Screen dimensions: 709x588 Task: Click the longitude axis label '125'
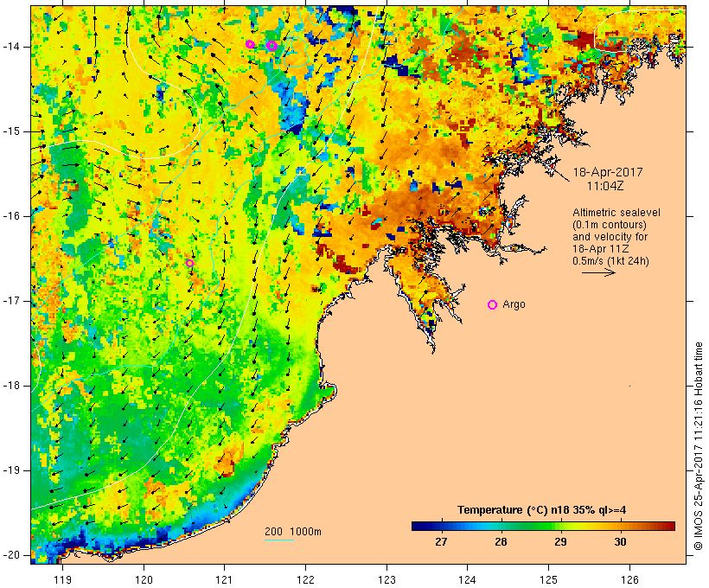(x=549, y=579)
